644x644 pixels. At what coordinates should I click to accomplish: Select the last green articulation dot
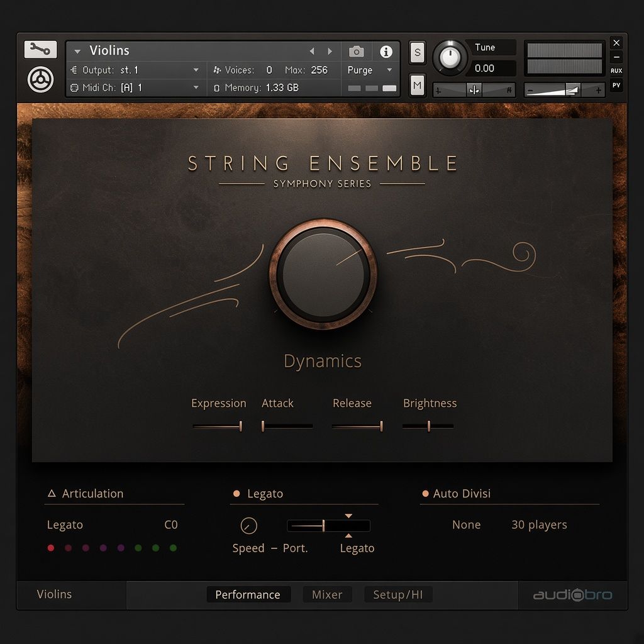coord(174,548)
